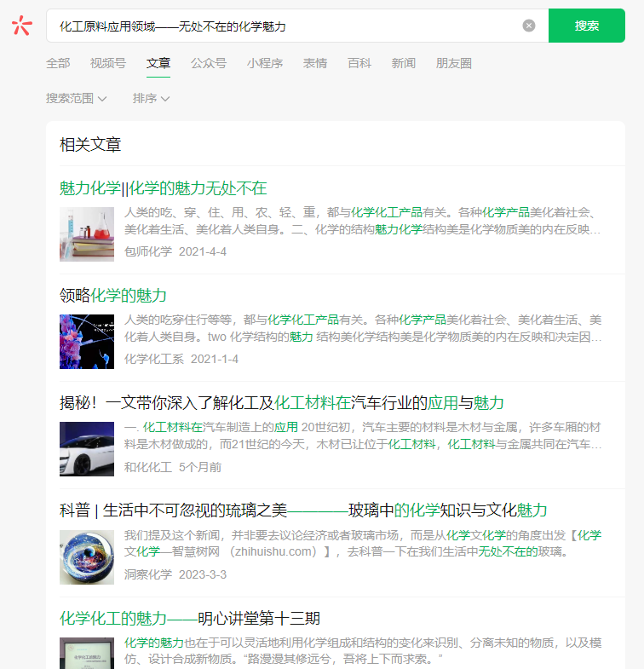This screenshot has height=669, width=644.
Task: Click the 化学化工系 source name
Action: 154,360
